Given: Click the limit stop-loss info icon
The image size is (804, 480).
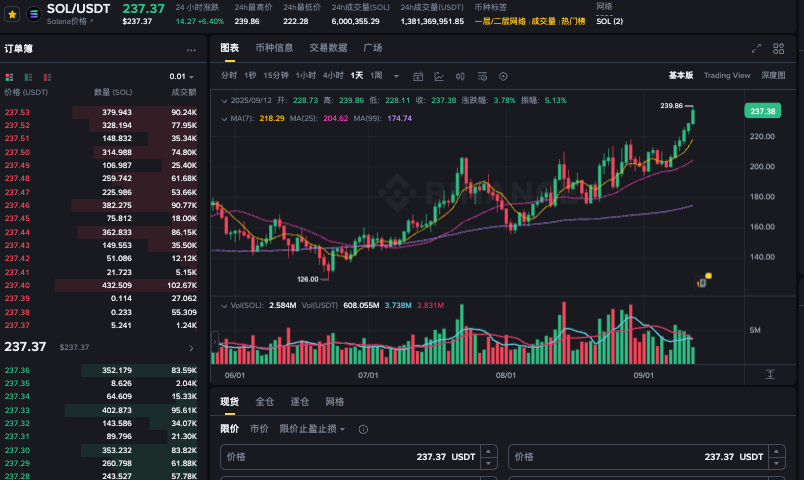Looking at the screenshot, I should (x=363, y=429).
